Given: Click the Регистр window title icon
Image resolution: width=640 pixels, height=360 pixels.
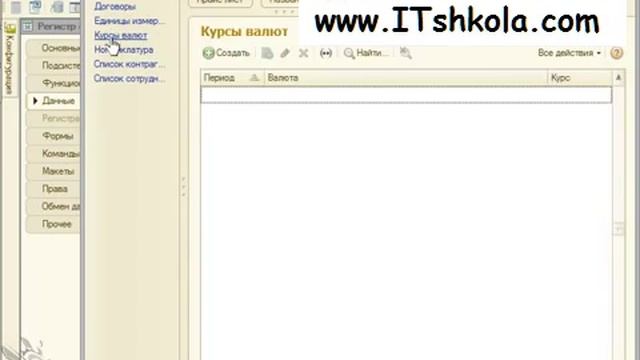Looking at the screenshot, I should coord(28,27).
